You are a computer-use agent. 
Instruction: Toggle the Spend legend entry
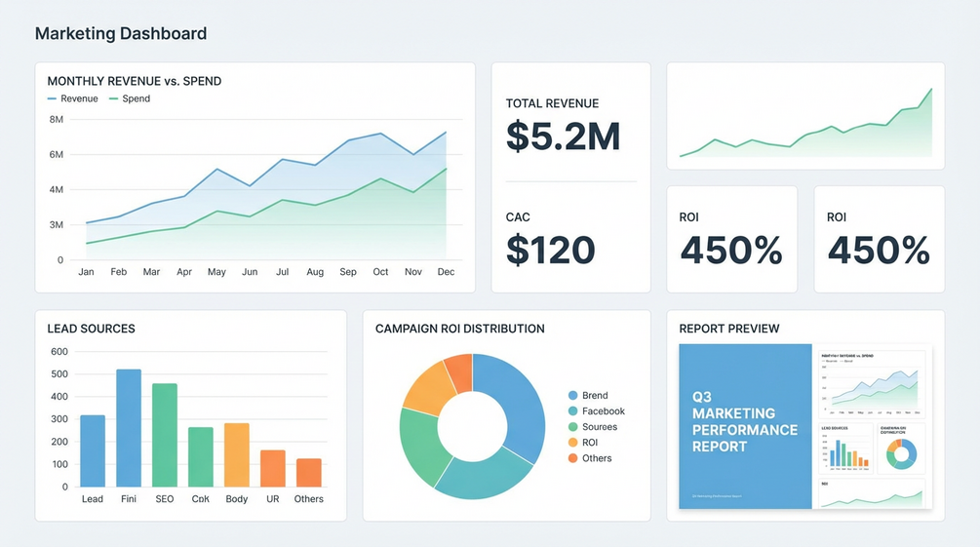click(x=130, y=98)
